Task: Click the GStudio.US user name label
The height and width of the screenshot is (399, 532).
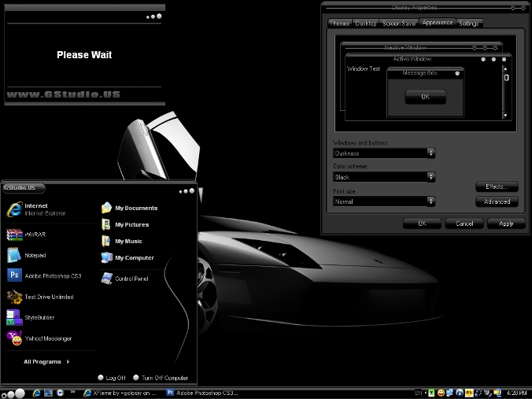Action: click(24, 187)
